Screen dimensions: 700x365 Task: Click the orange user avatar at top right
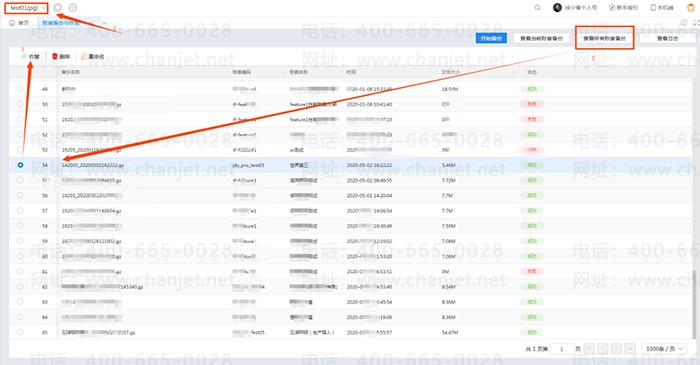[691, 8]
